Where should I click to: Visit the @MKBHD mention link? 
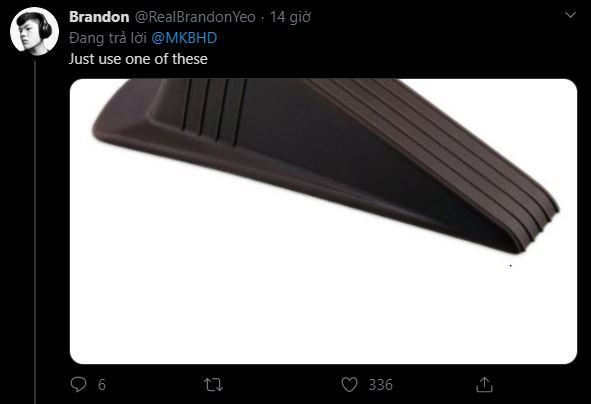pos(184,38)
